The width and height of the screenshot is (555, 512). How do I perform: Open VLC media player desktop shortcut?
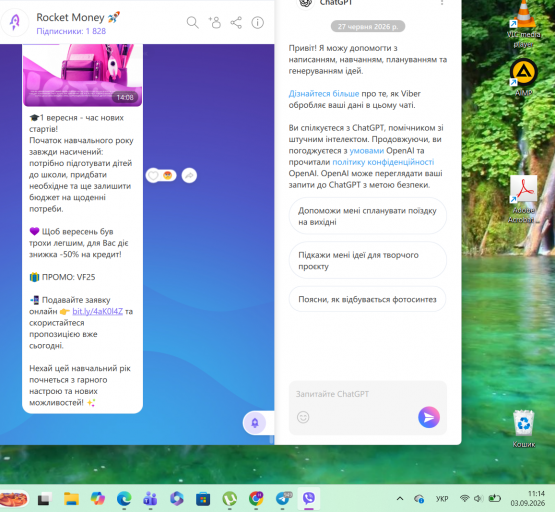[523, 24]
